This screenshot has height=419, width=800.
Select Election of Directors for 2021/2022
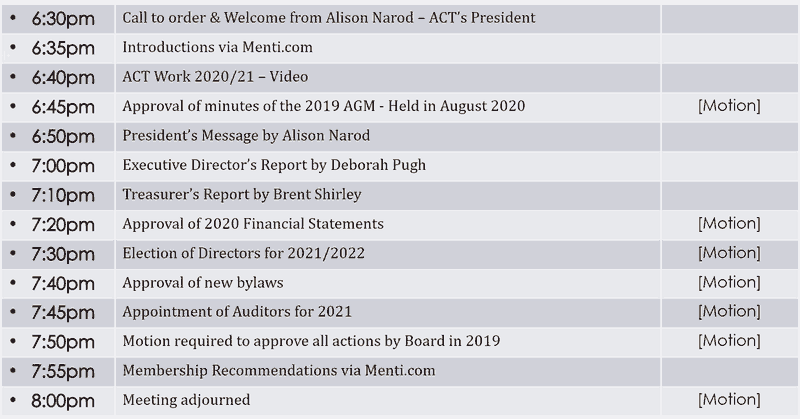[243, 253]
